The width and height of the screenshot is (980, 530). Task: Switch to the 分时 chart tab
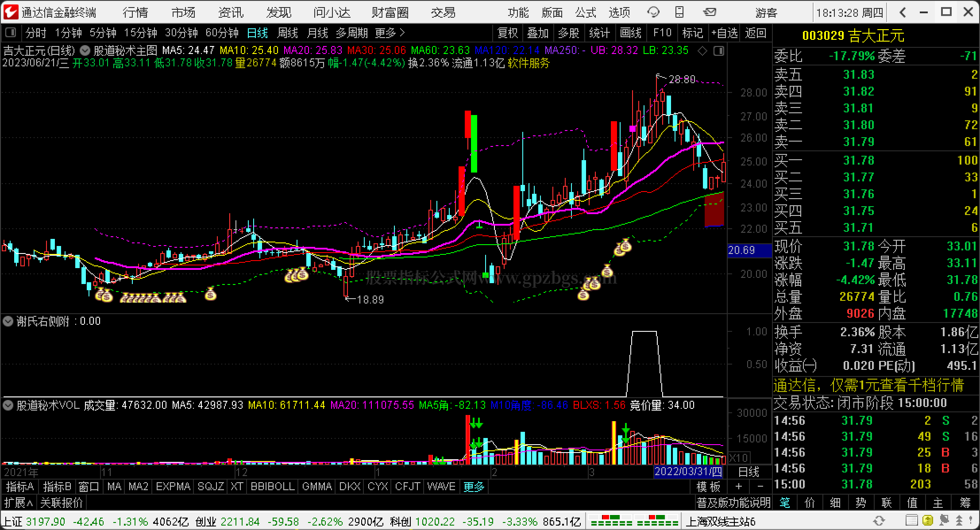(x=36, y=33)
